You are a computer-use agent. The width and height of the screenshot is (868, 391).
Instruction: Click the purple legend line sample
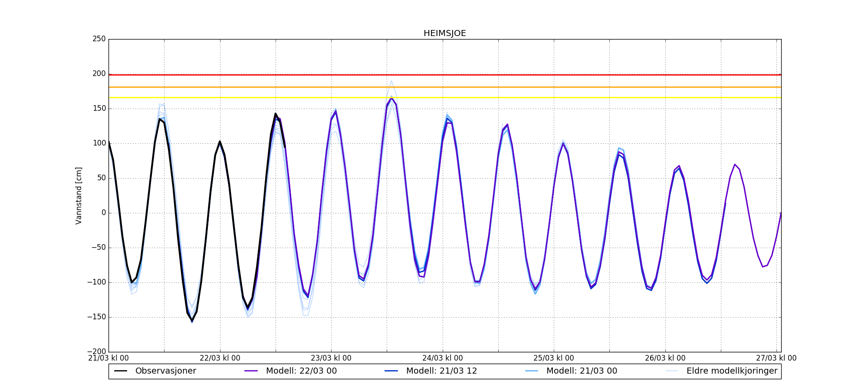(x=251, y=371)
